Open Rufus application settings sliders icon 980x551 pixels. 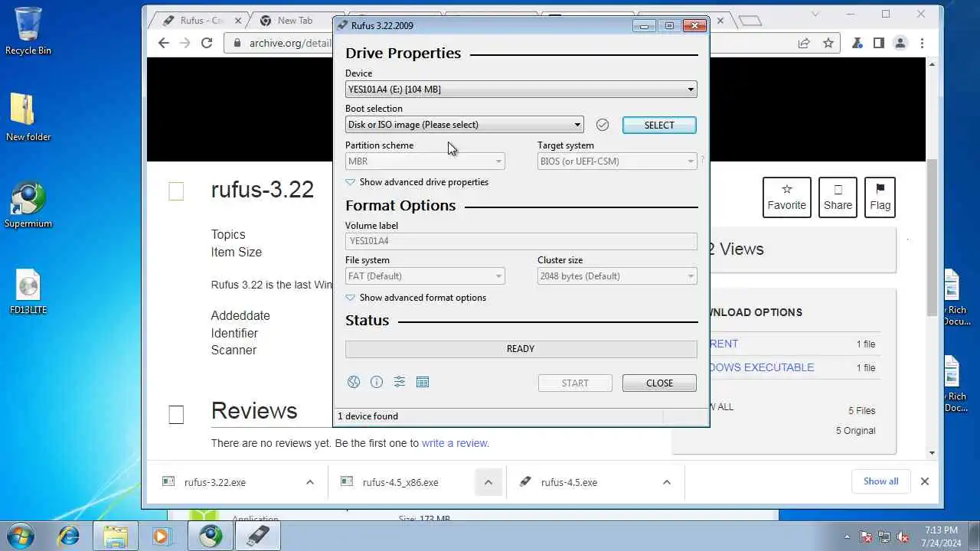click(x=400, y=382)
